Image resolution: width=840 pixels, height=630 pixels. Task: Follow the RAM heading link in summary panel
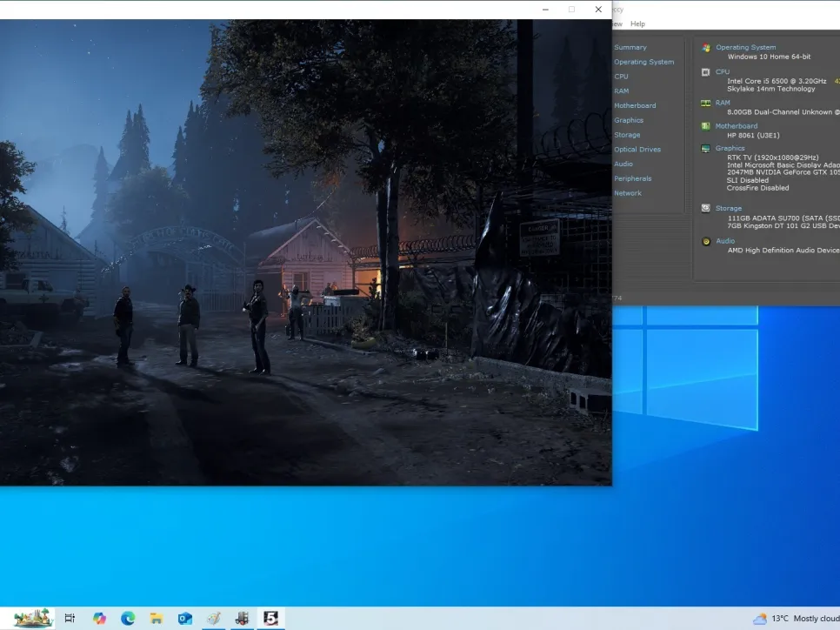pyautogui.click(x=723, y=103)
